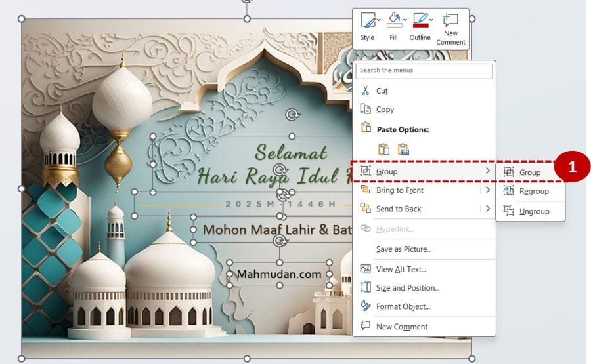591x364 pixels.
Task: Expand the Bring to Front submenu arrow
Action: pos(487,190)
